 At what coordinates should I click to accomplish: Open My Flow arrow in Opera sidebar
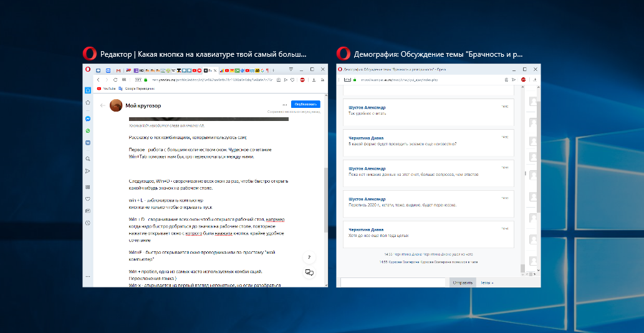click(x=88, y=171)
